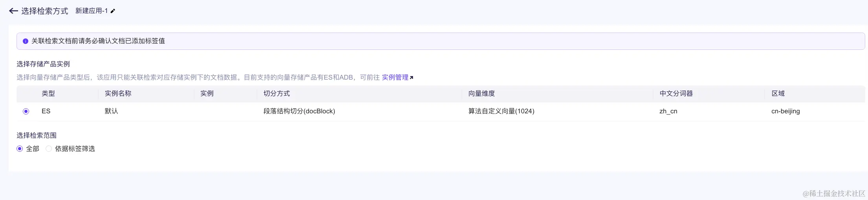868x200 pixels.
Task: Click the 段落结构切分(docBlock) cell
Action: point(299,111)
